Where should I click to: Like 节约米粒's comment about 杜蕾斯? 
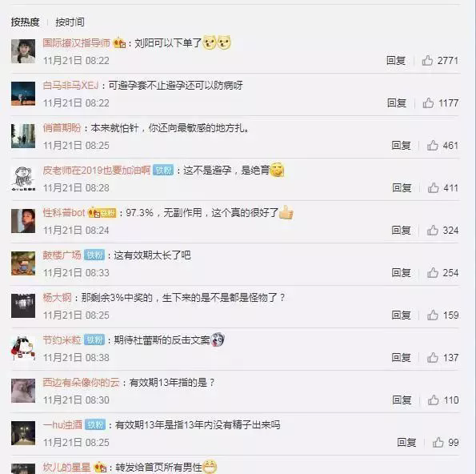(x=433, y=358)
